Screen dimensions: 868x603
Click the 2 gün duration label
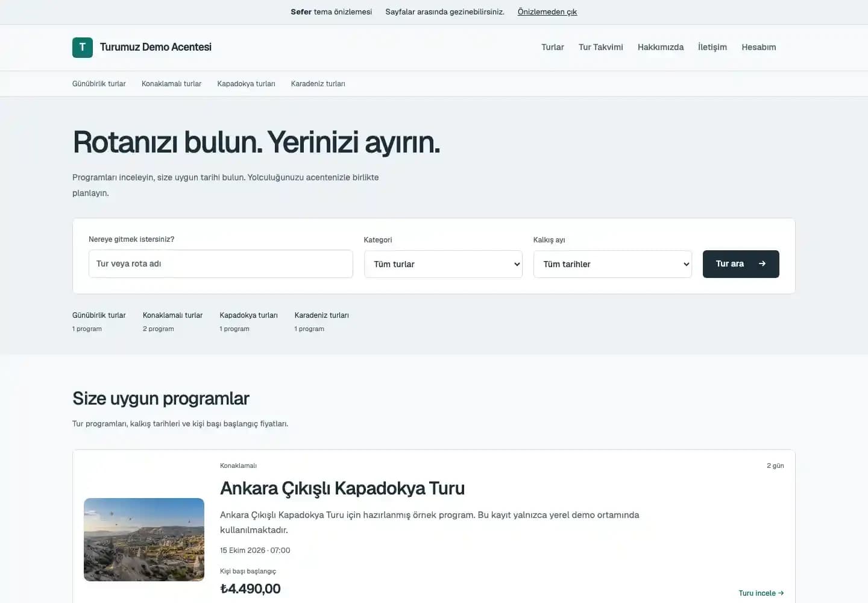point(775,466)
